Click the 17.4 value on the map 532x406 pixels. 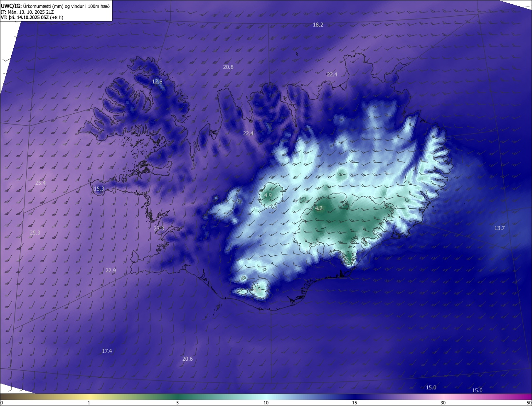[107, 351]
